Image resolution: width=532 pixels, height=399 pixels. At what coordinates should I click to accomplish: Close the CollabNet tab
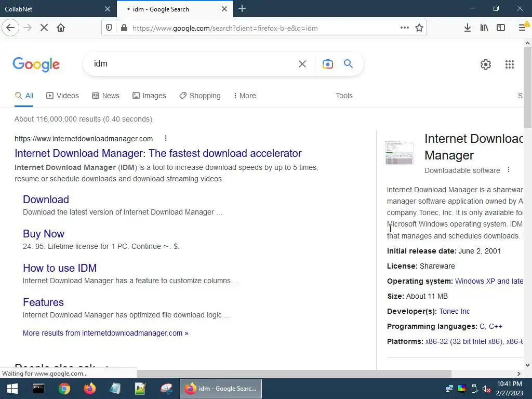(x=108, y=9)
